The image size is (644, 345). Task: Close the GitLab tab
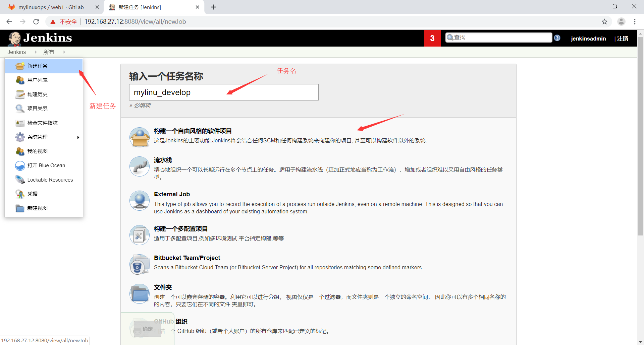(97, 7)
